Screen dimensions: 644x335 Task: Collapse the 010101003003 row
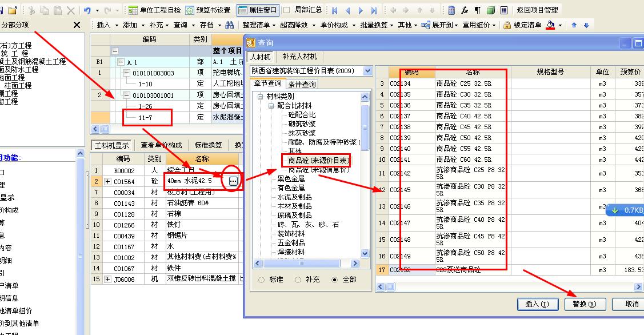coord(127,73)
